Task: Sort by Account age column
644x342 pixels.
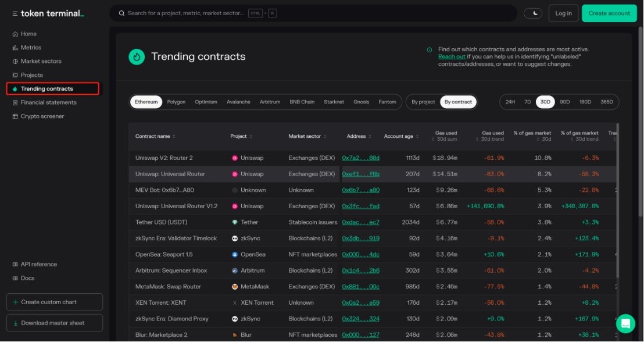Action: click(401, 137)
